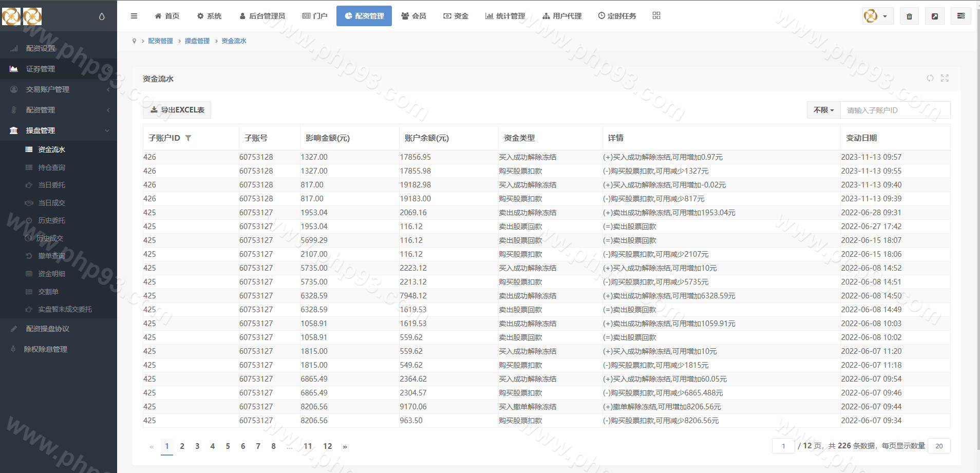Go to page 2 of results

[182, 446]
